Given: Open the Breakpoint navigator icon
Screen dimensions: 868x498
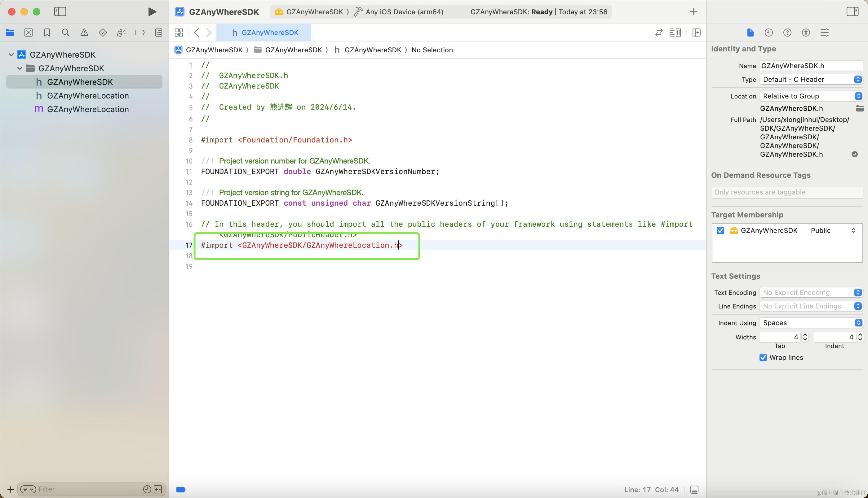Looking at the screenshot, I should pyautogui.click(x=139, y=33).
